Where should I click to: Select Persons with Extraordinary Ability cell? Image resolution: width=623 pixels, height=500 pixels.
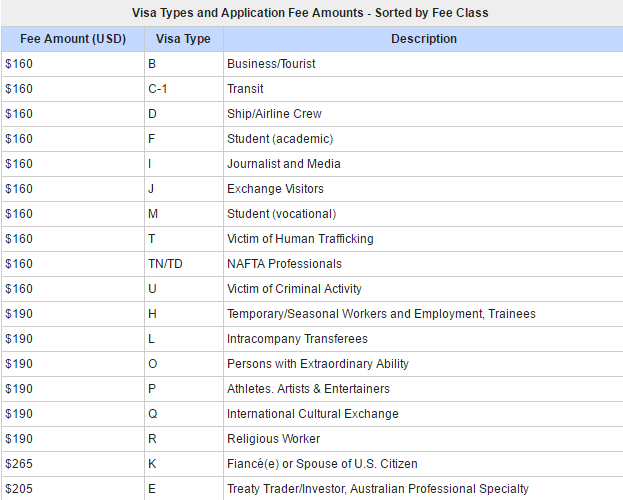click(318, 364)
